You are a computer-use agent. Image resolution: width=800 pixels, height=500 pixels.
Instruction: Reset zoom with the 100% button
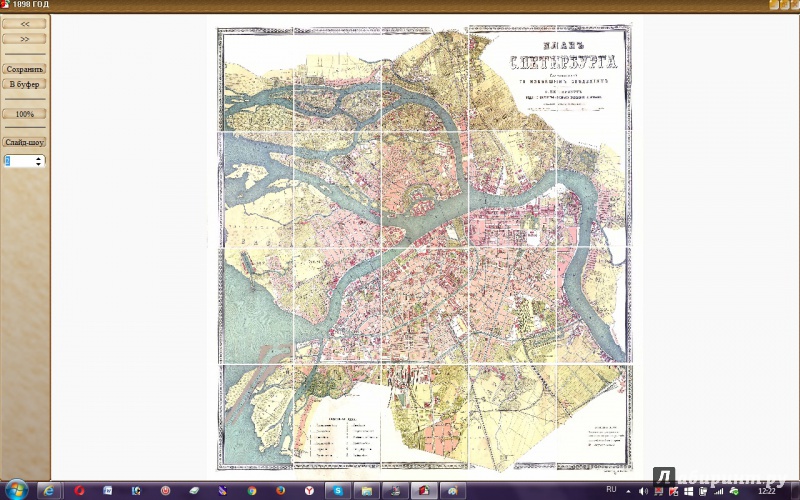tap(24, 114)
